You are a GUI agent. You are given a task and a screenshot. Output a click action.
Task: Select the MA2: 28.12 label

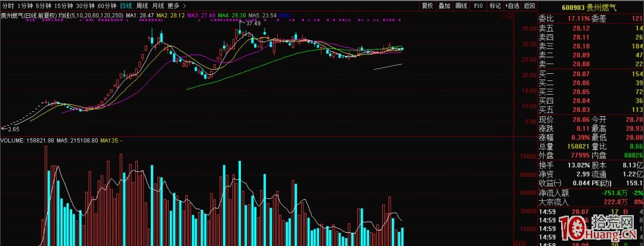click(x=171, y=15)
